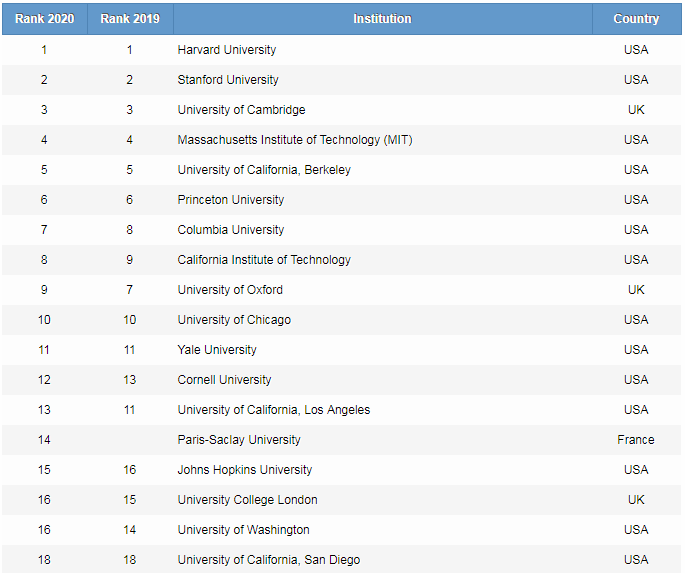685x573 pixels.
Task: Select California Institute of Technology row
Action: pos(342,260)
